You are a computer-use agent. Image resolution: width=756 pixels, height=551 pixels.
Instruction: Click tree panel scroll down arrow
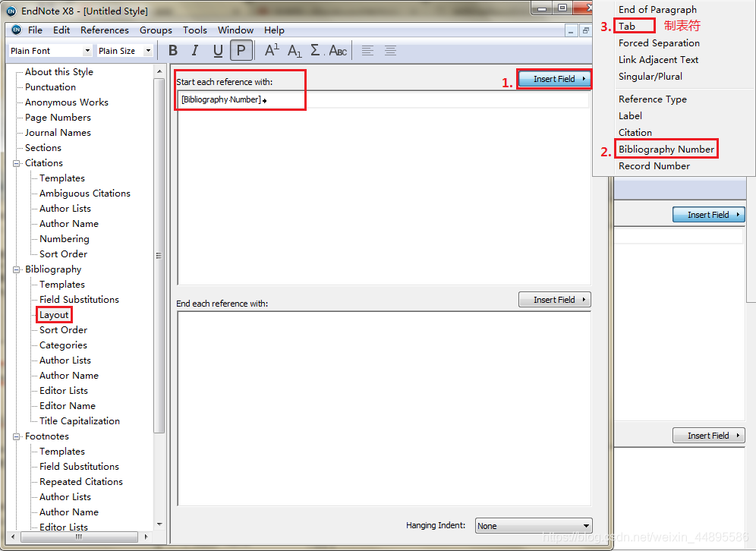159,524
